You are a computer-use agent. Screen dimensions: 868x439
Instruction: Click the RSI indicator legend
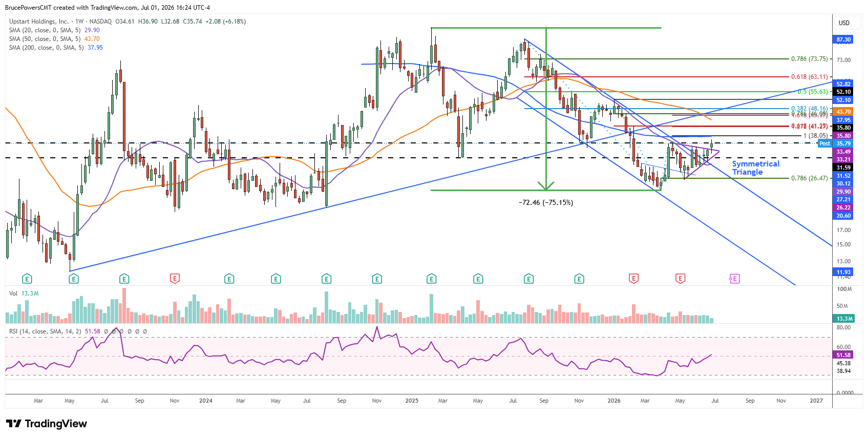click(78, 331)
